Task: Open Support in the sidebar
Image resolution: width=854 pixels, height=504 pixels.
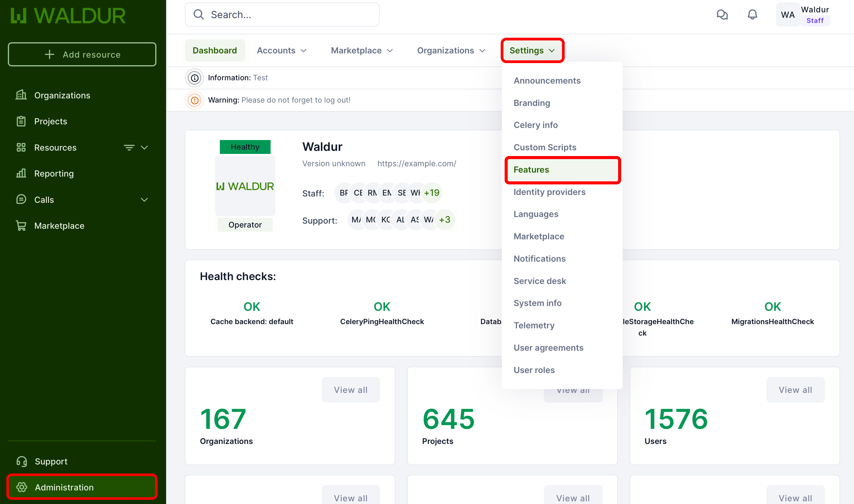Action: point(51,461)
